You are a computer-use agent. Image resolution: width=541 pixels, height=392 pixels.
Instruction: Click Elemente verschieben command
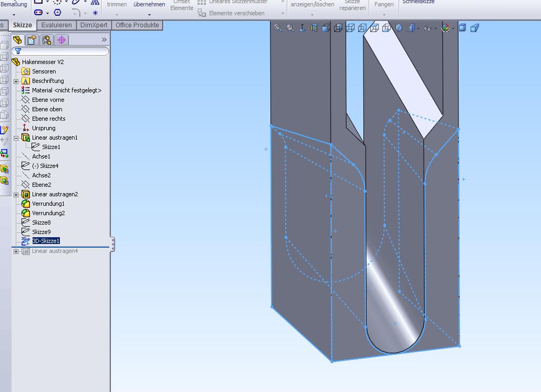click(237, 13)
